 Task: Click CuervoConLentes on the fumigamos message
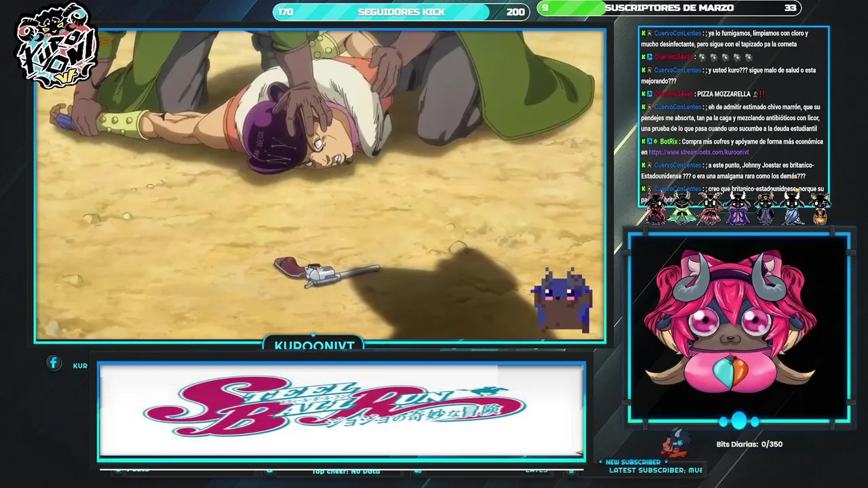pos(677,33)
